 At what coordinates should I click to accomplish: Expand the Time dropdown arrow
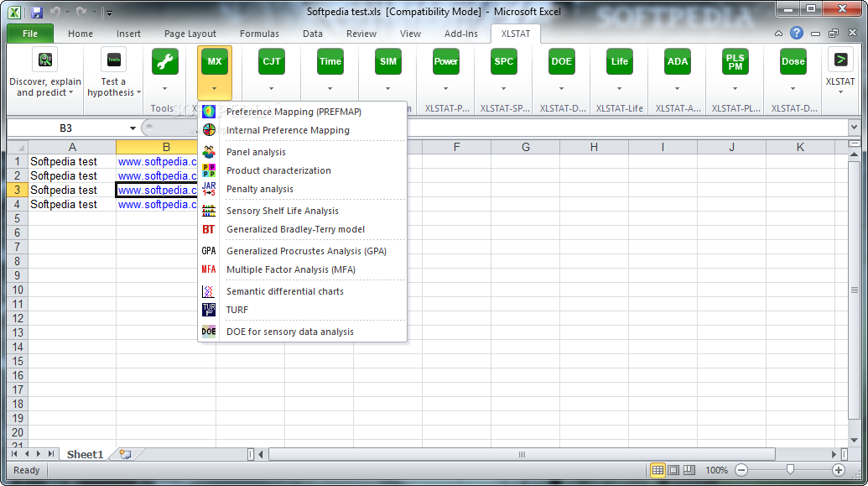pyautogui.click(x=330, y=89)
